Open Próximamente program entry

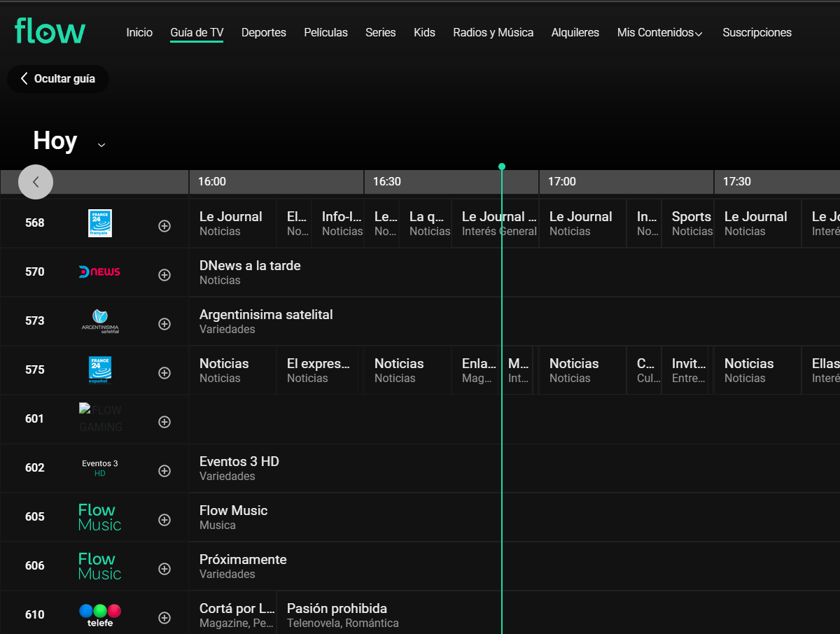point(514,566)
